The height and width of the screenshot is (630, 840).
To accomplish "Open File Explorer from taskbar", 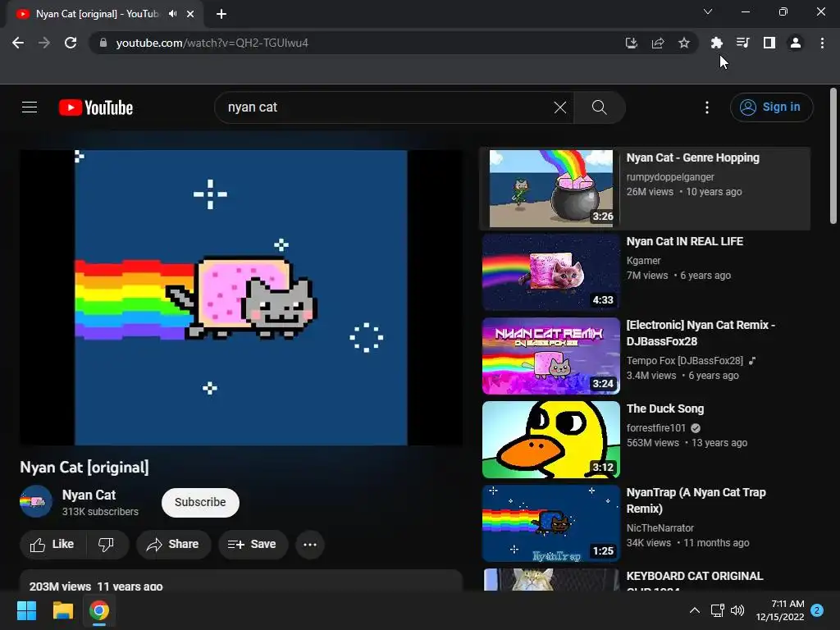I will pyautogui.click(x=62, y=610).
